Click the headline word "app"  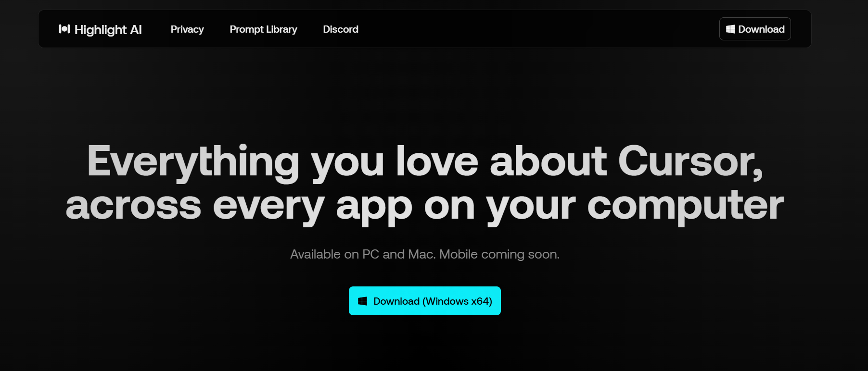(374, 206)
